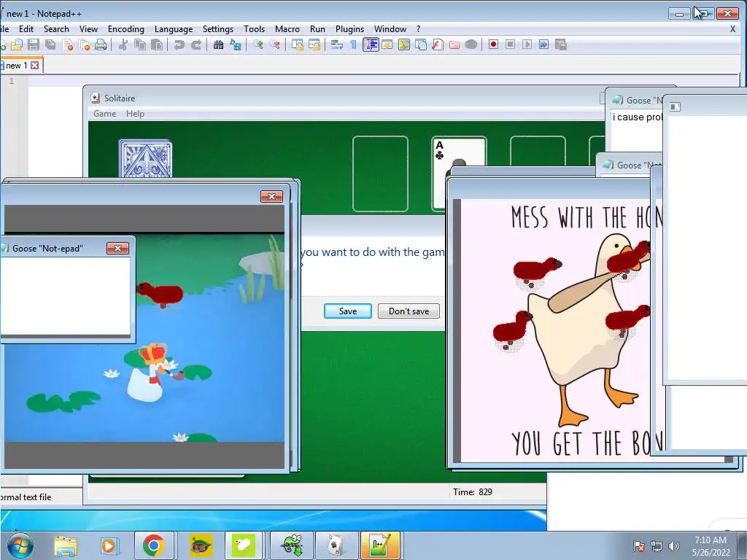Click the Notepad++ taskbar icon
The width and height of the screenshot is (747, 560).
[x=381, y=545]
